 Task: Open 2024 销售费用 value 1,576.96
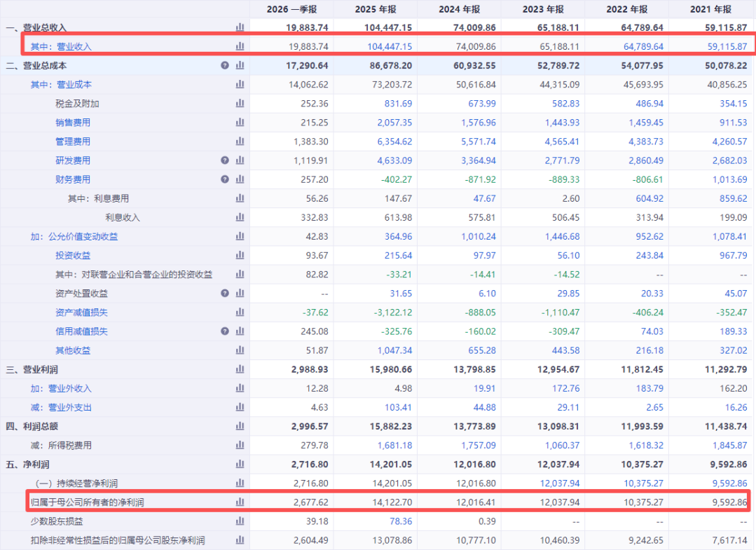(x=479, y=123)
